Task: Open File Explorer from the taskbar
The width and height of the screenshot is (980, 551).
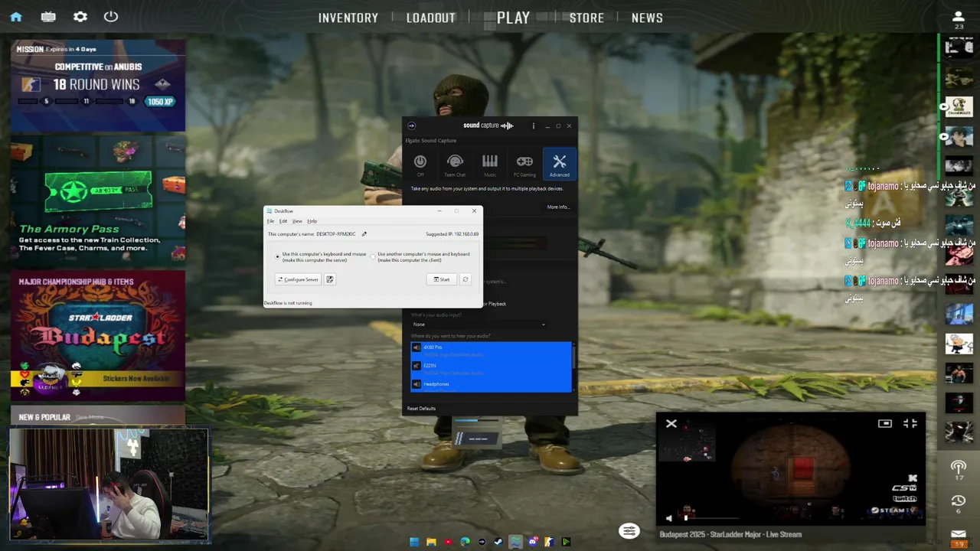Action: (431, 542)
